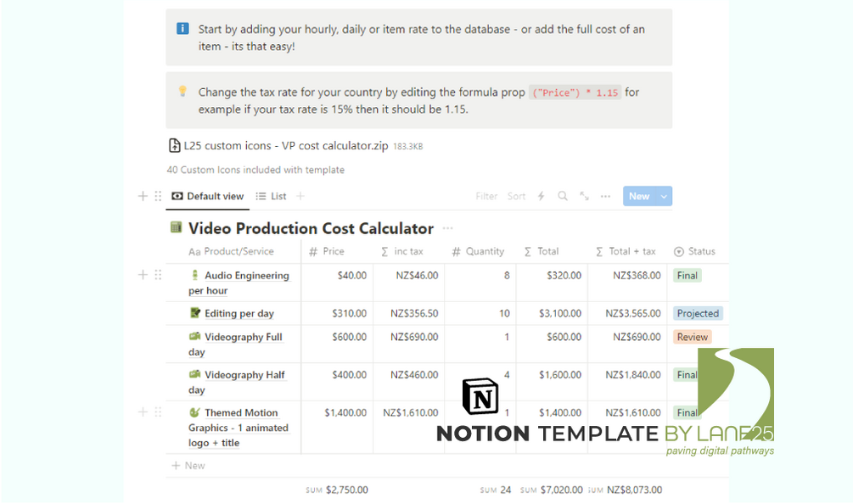Click the file attachment icon beside zip
The image size is (853, 504).
pyautogui.click(x=175, y=146)
